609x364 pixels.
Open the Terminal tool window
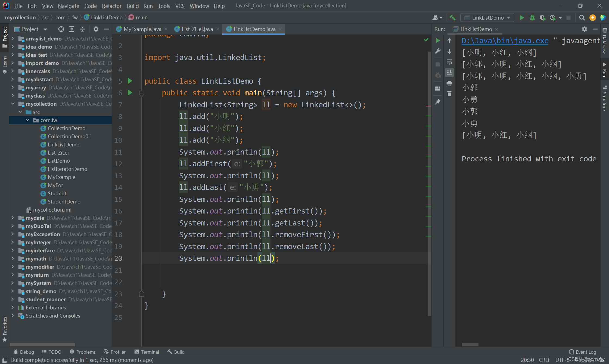click(x=147, y=352)
